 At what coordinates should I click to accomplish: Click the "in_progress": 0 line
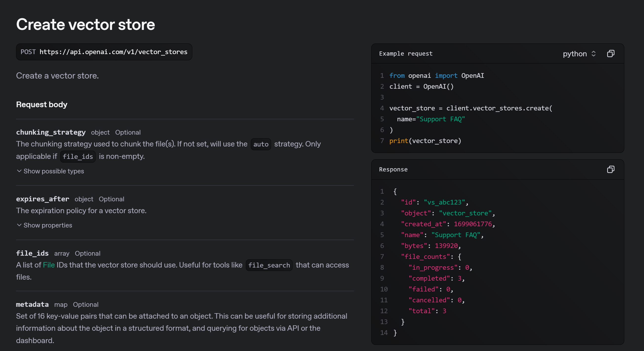440,268
